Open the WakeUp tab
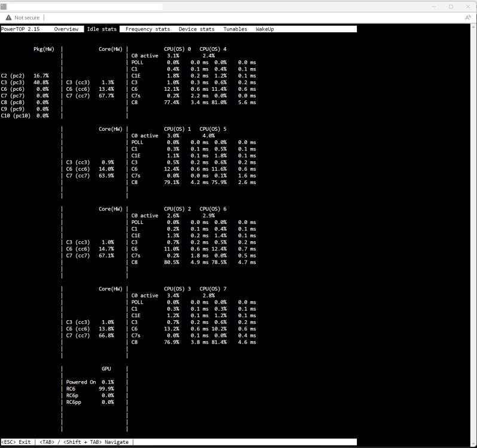 [x=265, y=29]
